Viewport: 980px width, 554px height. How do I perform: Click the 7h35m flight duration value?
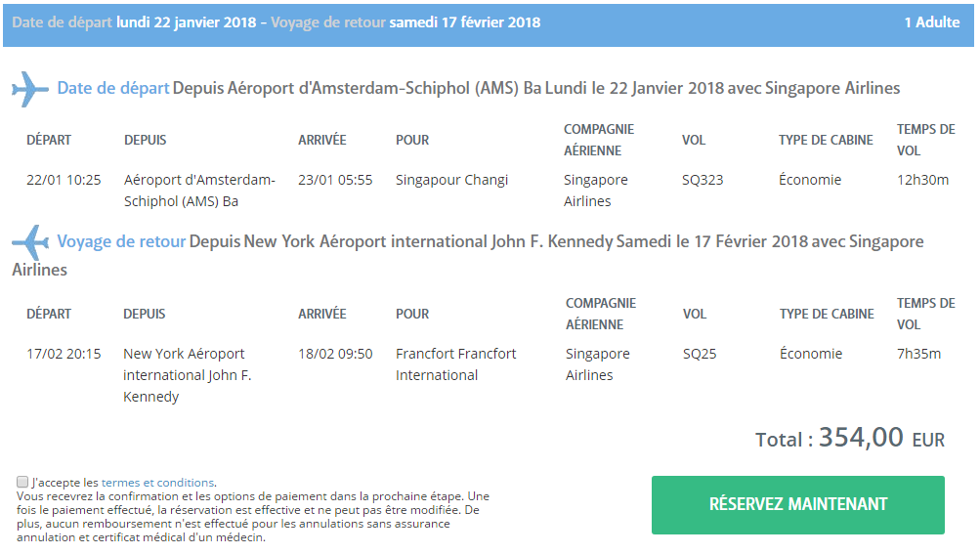[x=918, y=354]
